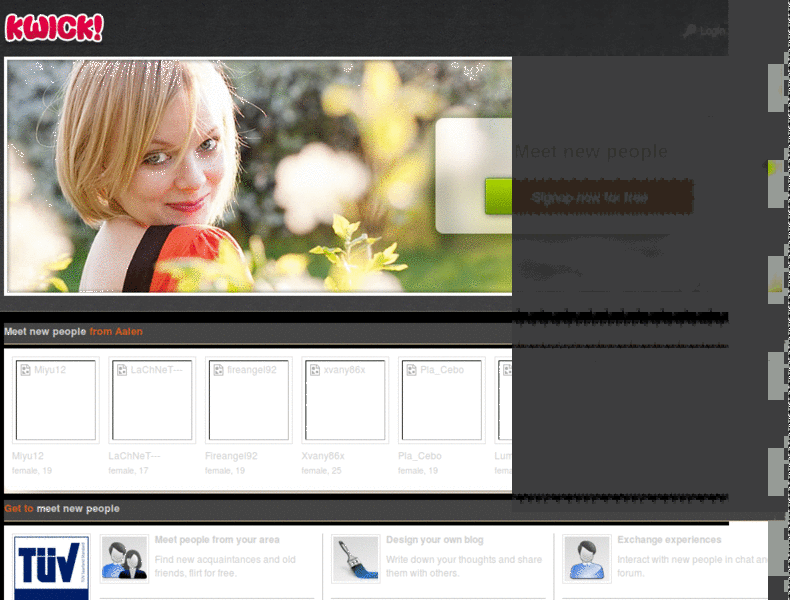Click the blonde woman banner photo
The image size is (800, 600).
click(x=258, y=176)
